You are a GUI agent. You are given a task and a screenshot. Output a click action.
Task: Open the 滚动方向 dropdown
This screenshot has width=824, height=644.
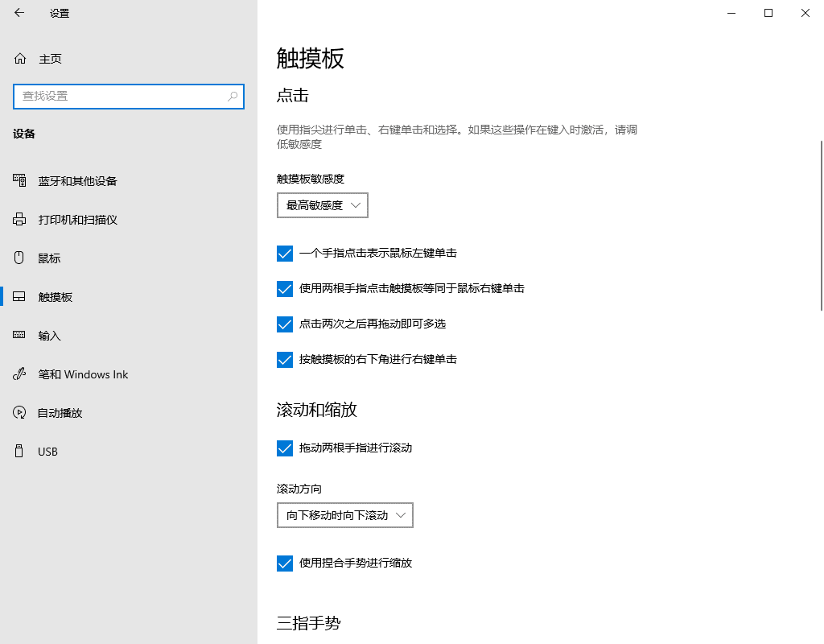[345, 515]
